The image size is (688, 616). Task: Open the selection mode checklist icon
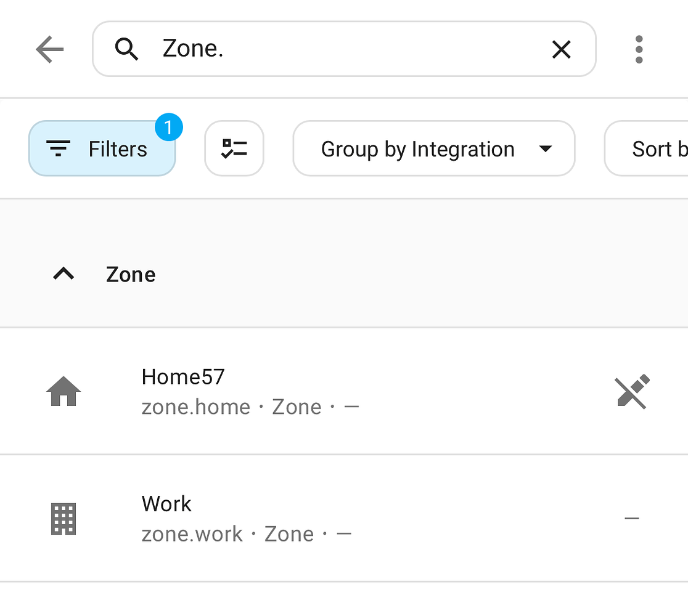pyautogui.click(x=234, y=148)
